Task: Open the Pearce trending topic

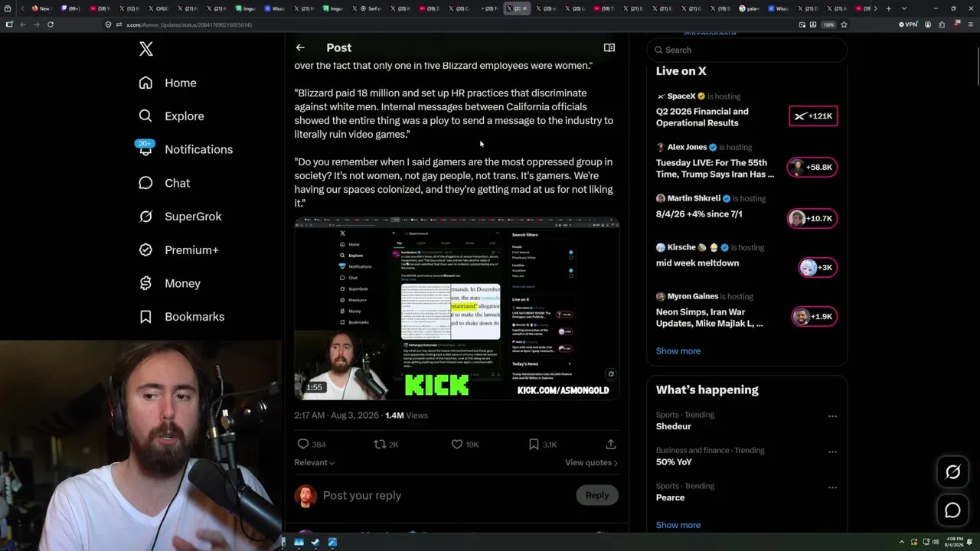Action: tap(671, 497)
